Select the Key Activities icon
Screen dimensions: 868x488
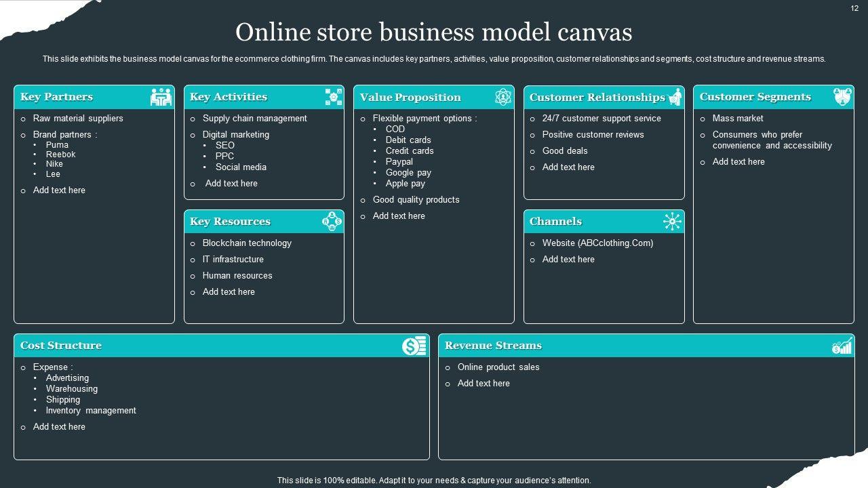pos(333,97)
